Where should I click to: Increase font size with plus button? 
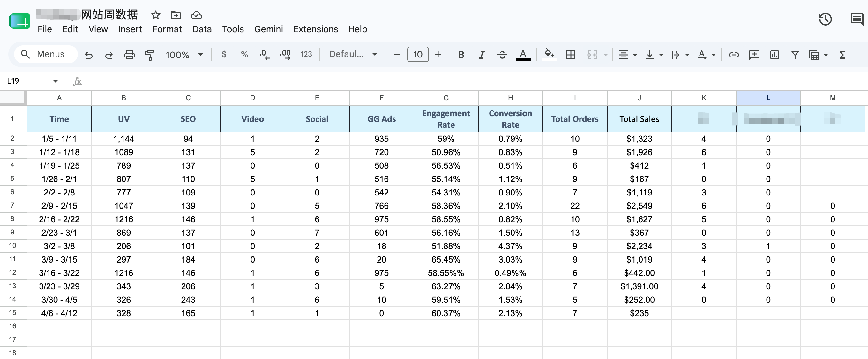438,54
